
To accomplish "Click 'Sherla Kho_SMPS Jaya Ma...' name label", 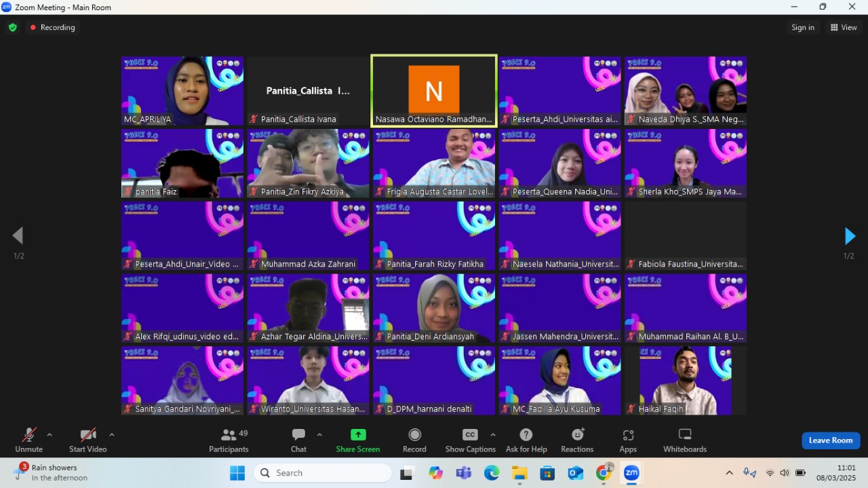I will point(690,192).
